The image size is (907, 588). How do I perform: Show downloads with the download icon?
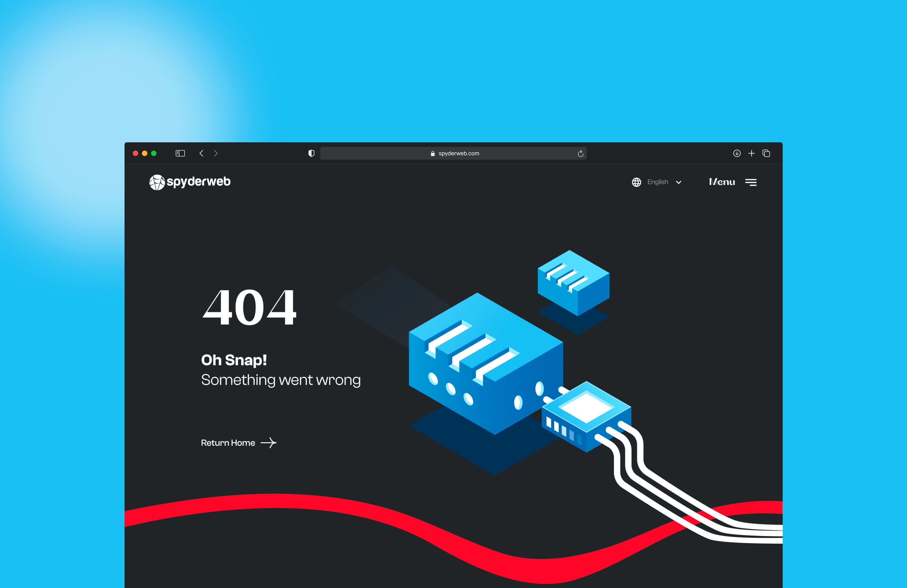(x=737, y=153)
